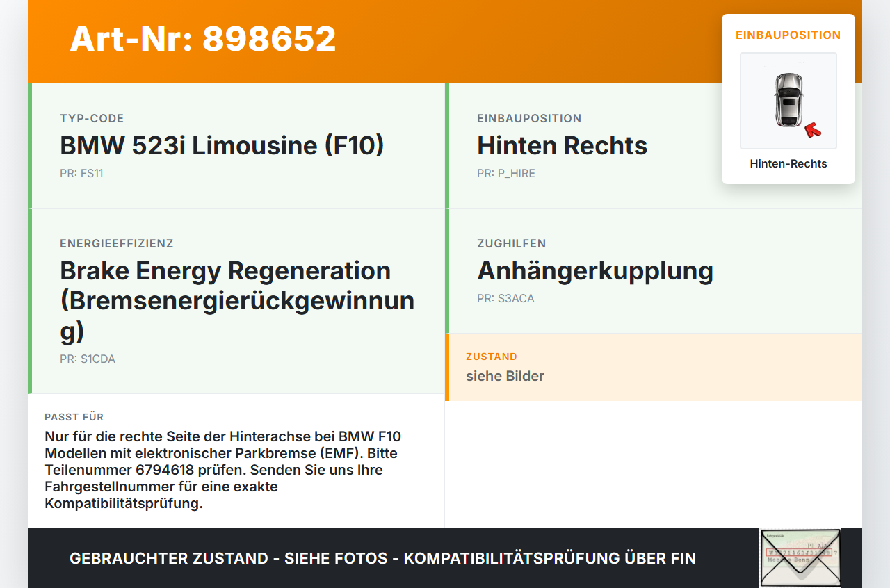
Task: Click the Gebrauchter Zustand footer banner text
Action: tap(382, 558)
